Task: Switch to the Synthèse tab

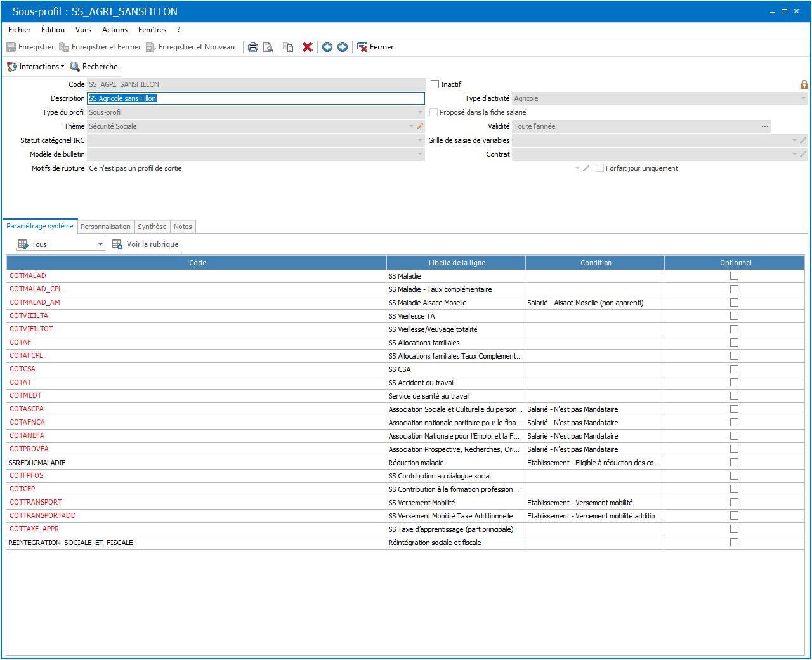Action: (x=152, y=227)
